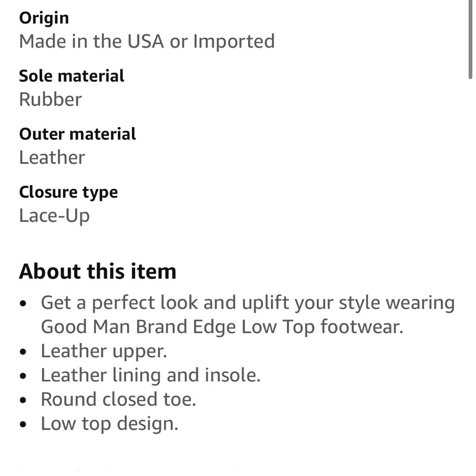476x476 pixels.
Task: Click the bullet dot beside 'Round closed toe.'
Action: point(23,400)
